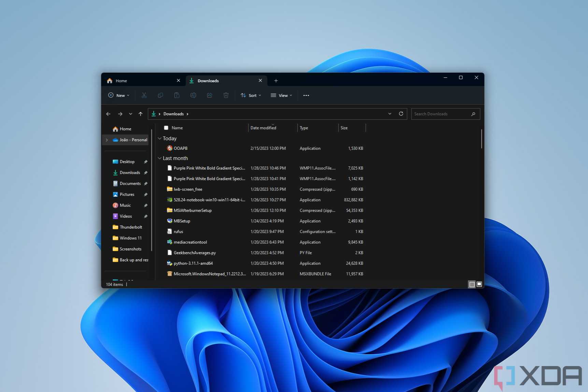Click the Copy icon in toolbar
The height and width of the screenshot is (392, 588).
point(160,96)
